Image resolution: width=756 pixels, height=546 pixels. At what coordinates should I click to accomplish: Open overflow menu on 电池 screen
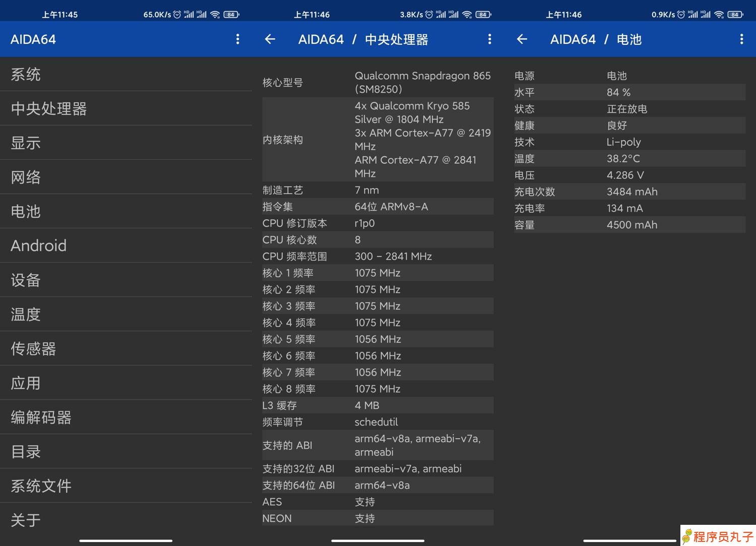pyautogui.click(x=741, y=39)
